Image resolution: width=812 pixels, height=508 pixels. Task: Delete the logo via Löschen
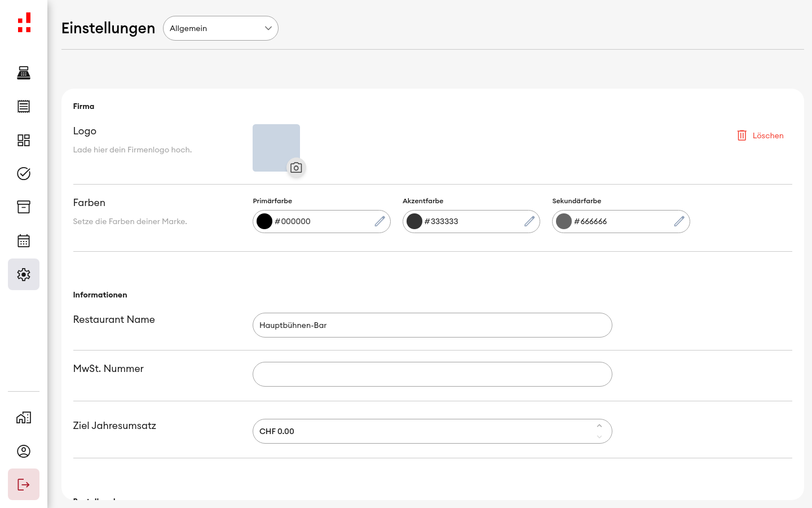click(761, 135)
